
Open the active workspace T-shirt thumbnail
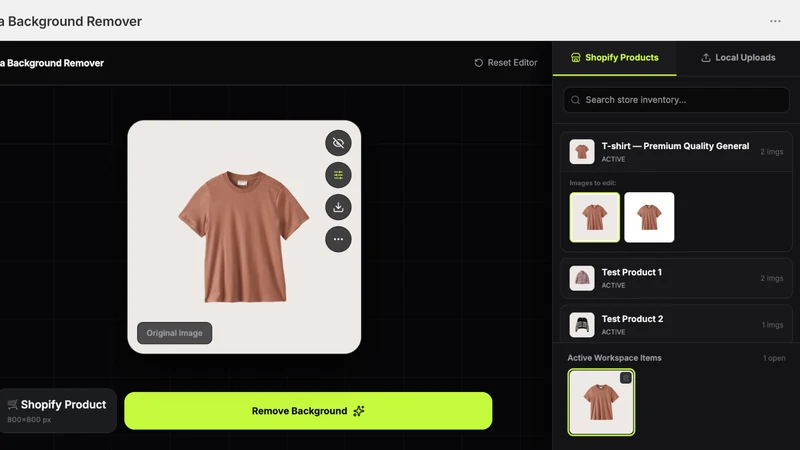pos(601,402)
